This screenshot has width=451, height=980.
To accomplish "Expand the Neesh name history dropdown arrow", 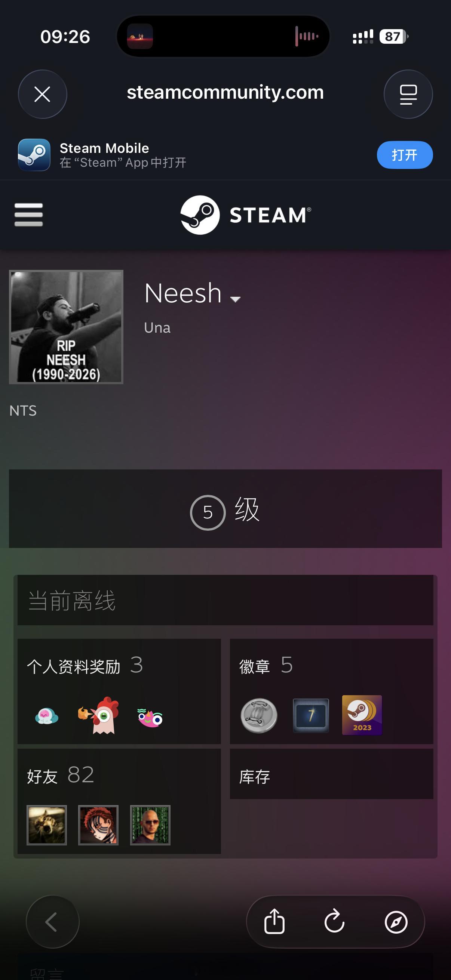I will pos(235,299).
